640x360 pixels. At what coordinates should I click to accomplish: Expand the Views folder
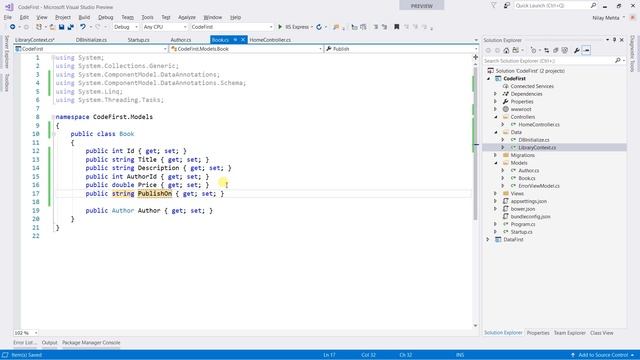click(496, 193)
